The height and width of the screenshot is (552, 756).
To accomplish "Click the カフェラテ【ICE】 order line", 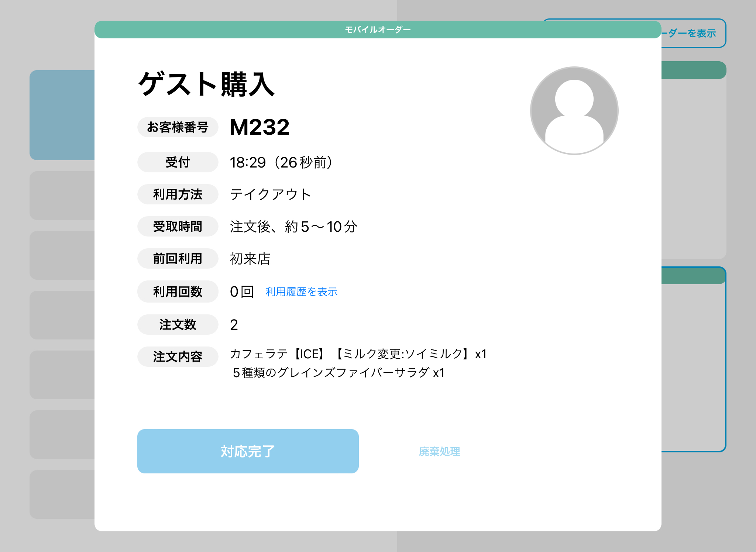I will pos(358,354).
